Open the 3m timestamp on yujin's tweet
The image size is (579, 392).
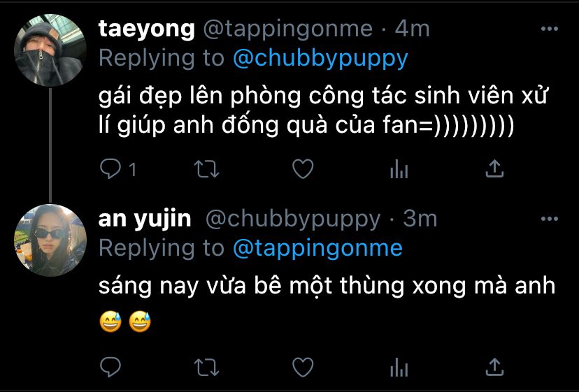tap(420, 219)
